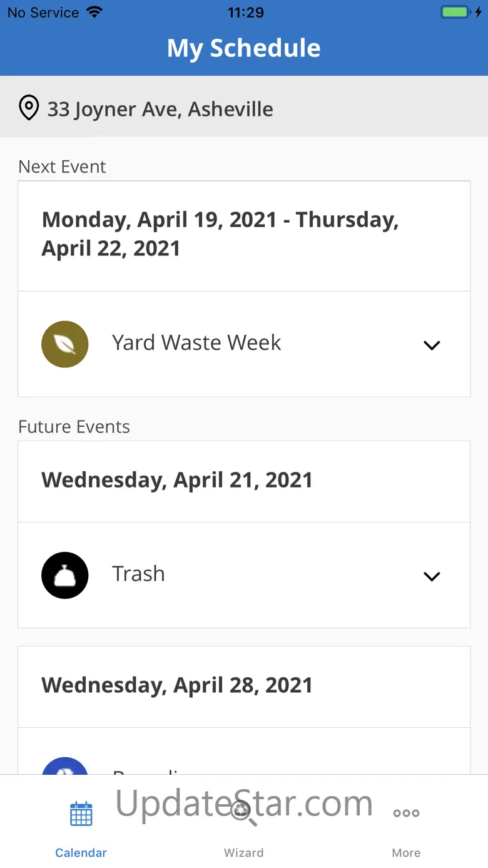Tap the Wi-Fi status icon
This screenshot has width=488, height=868.
click(x=94, y=13)
